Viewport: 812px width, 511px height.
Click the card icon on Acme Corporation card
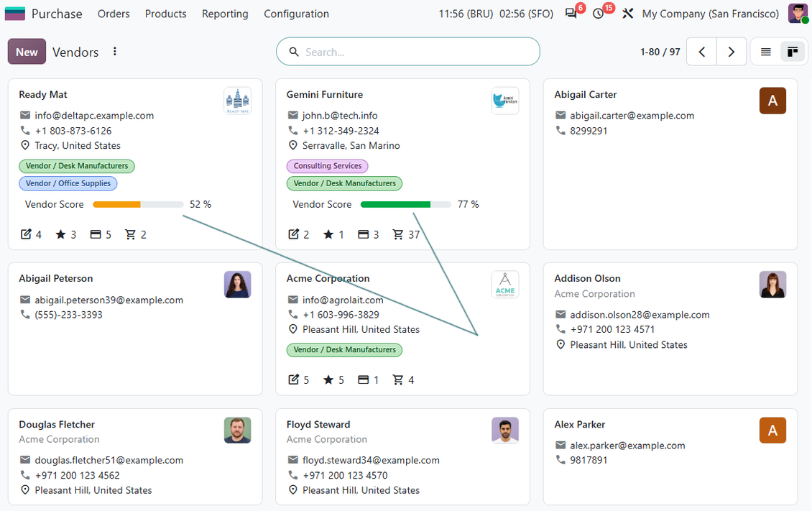click(x=364, y=380)
